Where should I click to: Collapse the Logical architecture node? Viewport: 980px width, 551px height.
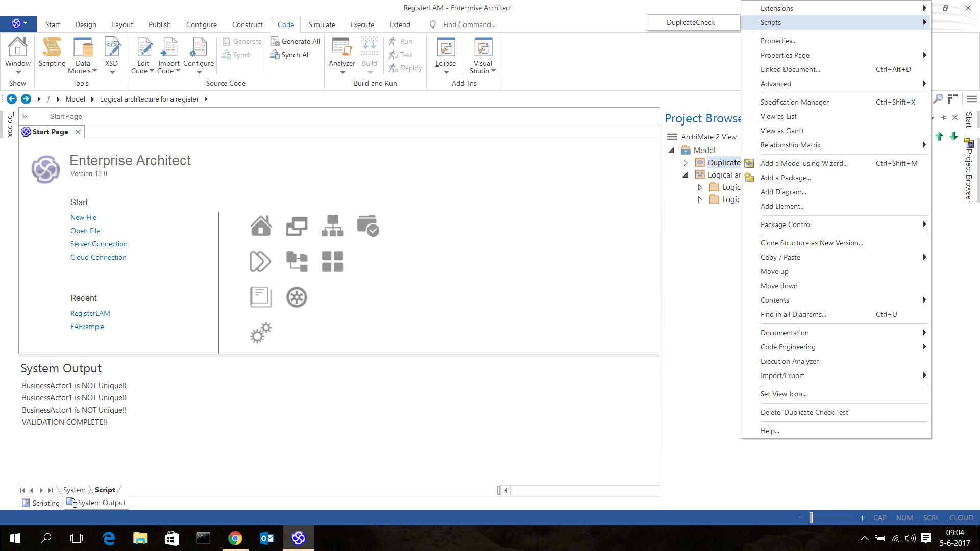tap(685, 175)
